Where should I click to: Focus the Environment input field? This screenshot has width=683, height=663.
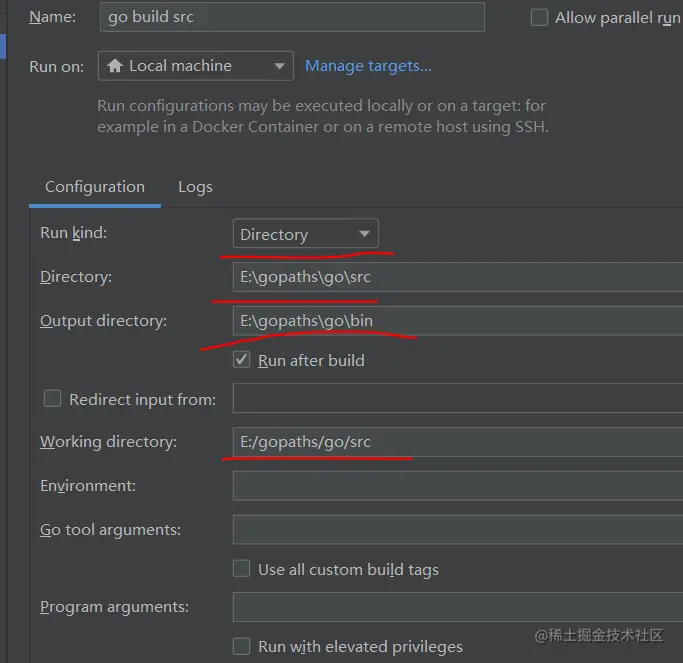coord(457,486)
